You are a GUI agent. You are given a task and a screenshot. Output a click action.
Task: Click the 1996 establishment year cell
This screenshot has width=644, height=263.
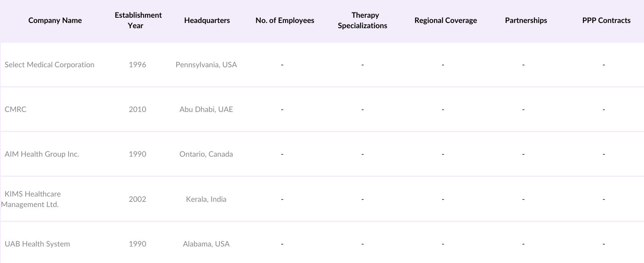point(137,65)
